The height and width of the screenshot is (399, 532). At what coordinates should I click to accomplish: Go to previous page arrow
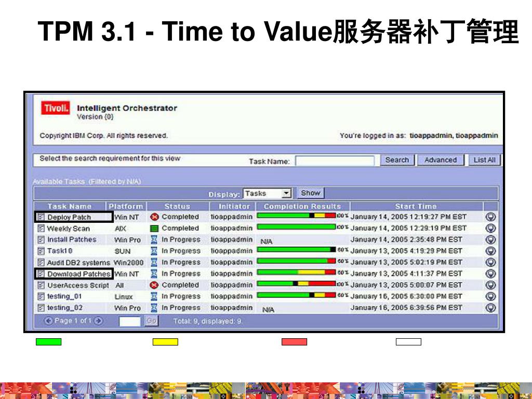48,321
